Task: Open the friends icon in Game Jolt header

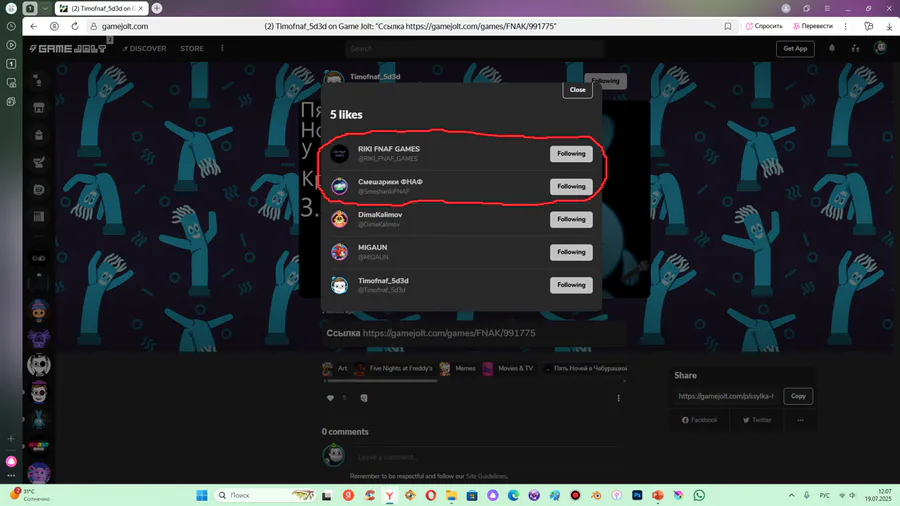Action: [855, 48]
